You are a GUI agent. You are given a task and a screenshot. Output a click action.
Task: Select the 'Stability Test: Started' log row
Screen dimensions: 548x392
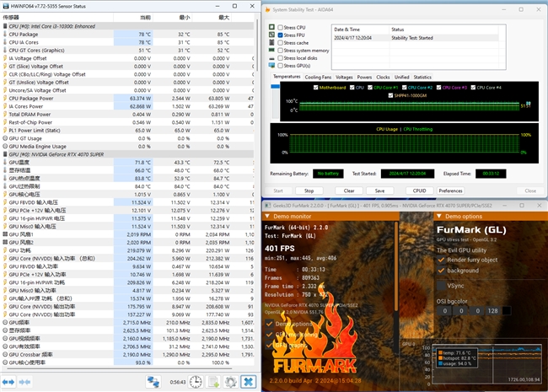(416, 38)
